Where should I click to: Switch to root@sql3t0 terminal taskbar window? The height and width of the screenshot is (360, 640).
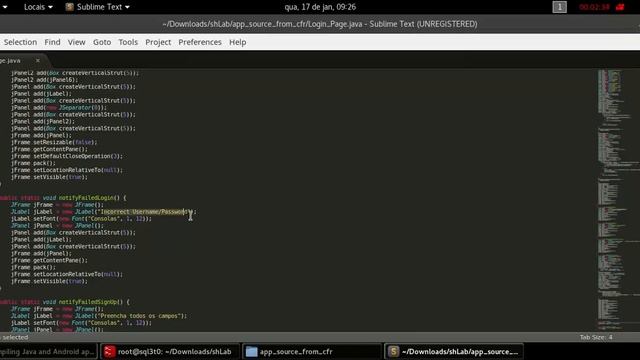[169, 351]
